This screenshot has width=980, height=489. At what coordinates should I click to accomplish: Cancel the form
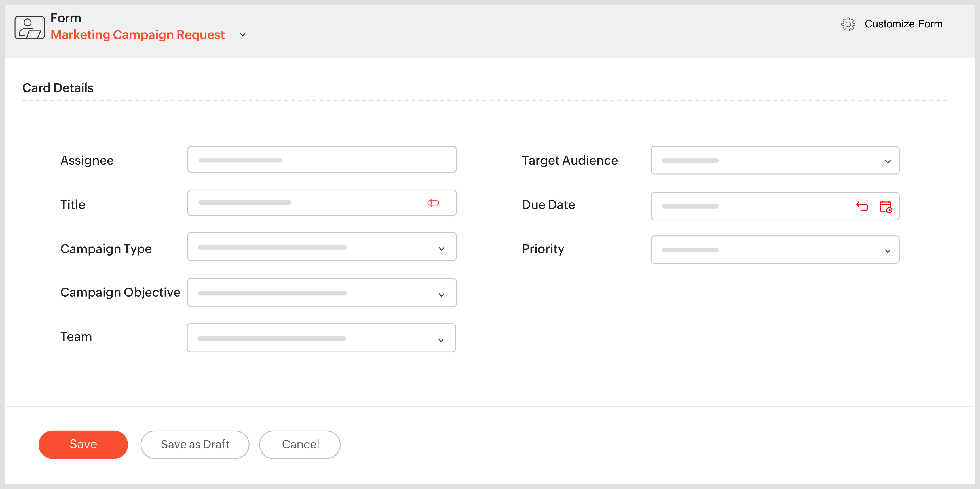(300, 445)
